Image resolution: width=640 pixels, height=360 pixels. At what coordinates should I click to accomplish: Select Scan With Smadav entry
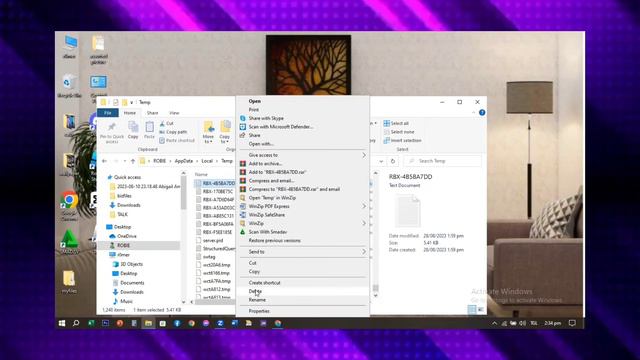[x=268, y=232]
